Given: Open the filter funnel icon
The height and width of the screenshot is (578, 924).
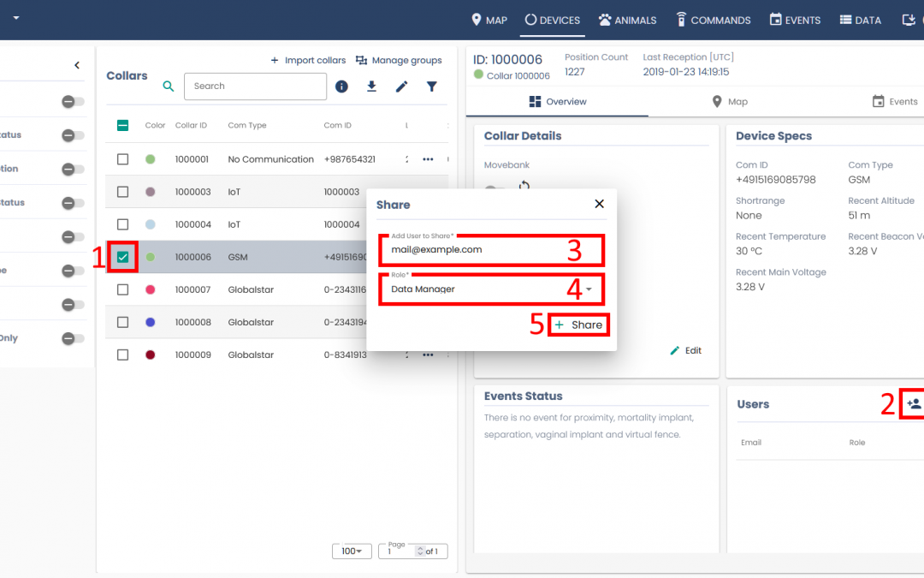Looking at the screenshot, I should 432,86.
